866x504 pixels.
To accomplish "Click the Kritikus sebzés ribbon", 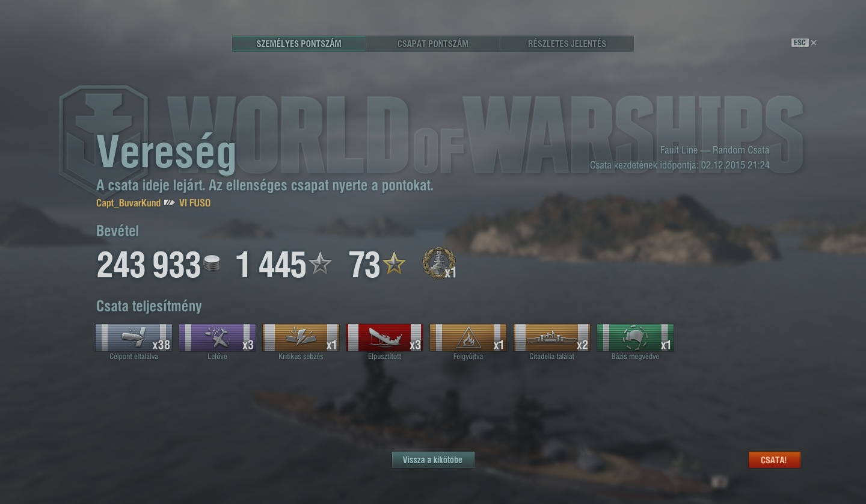I will click(301, 338).
